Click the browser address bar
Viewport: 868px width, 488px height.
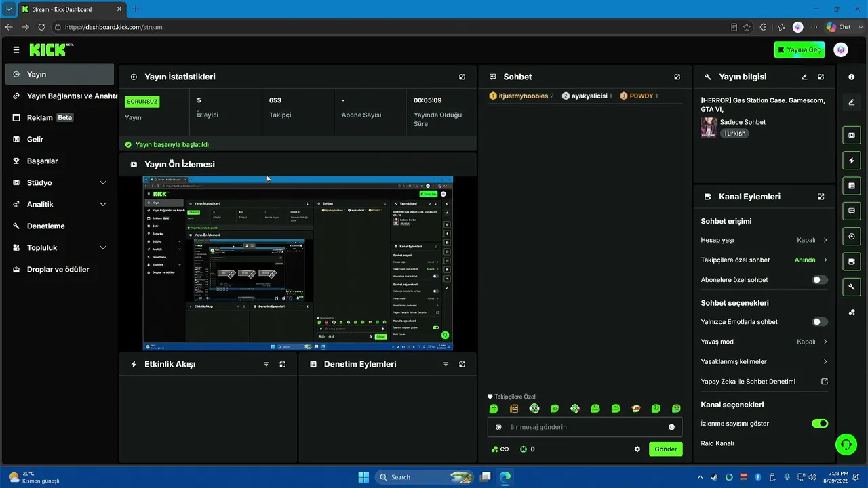(x=390, y=27)
